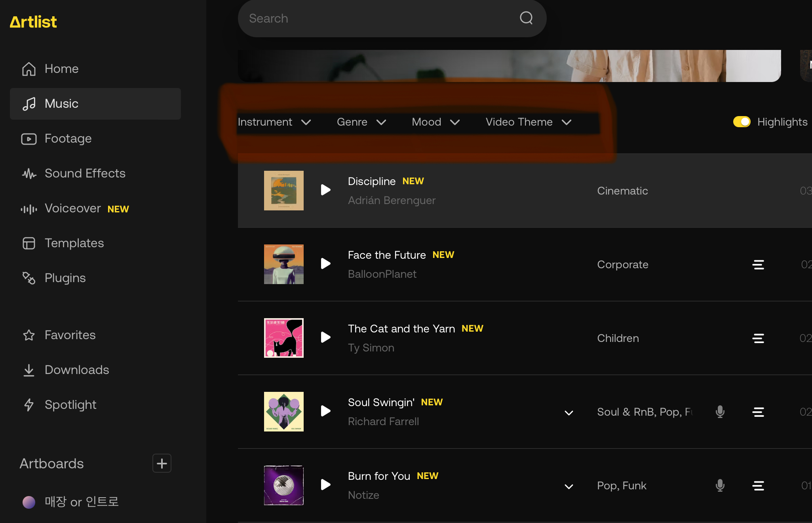Click the Home house icon
The width and height of the screenshot is (812, 523).
point(29,69)
